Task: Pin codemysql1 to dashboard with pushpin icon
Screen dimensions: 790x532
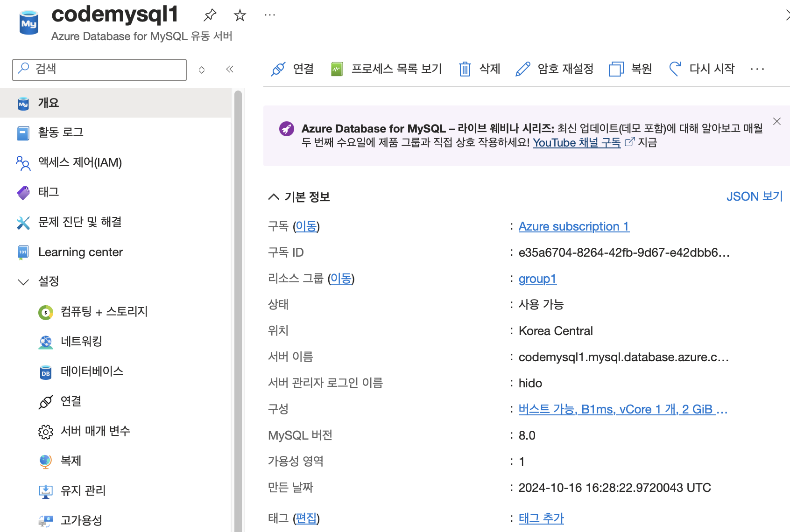Action: tap(210, 15)
